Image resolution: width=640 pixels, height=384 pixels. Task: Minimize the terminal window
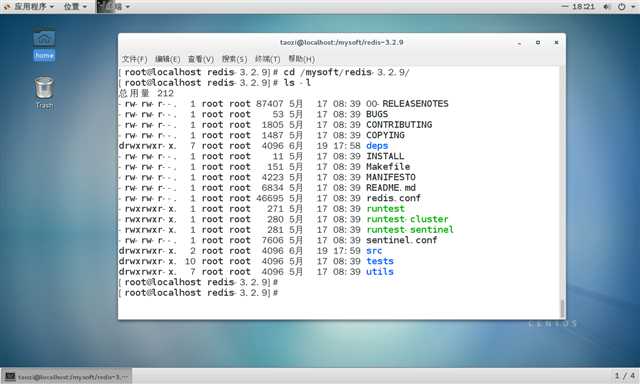(519, 43)
